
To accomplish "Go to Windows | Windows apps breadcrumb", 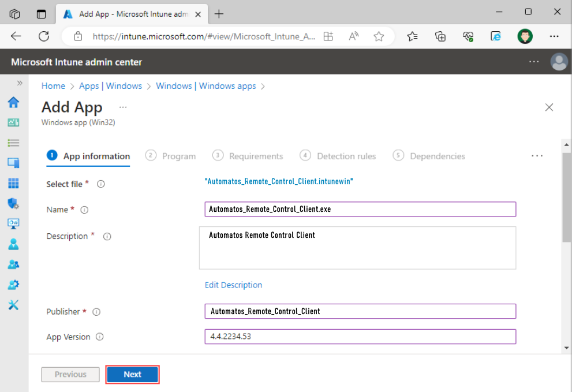I will coord(205,86).
